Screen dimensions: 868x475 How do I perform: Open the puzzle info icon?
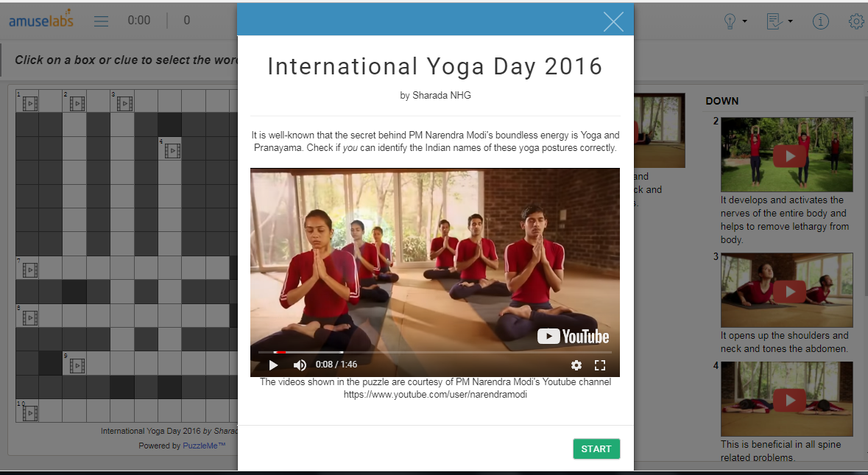point(821,21)
